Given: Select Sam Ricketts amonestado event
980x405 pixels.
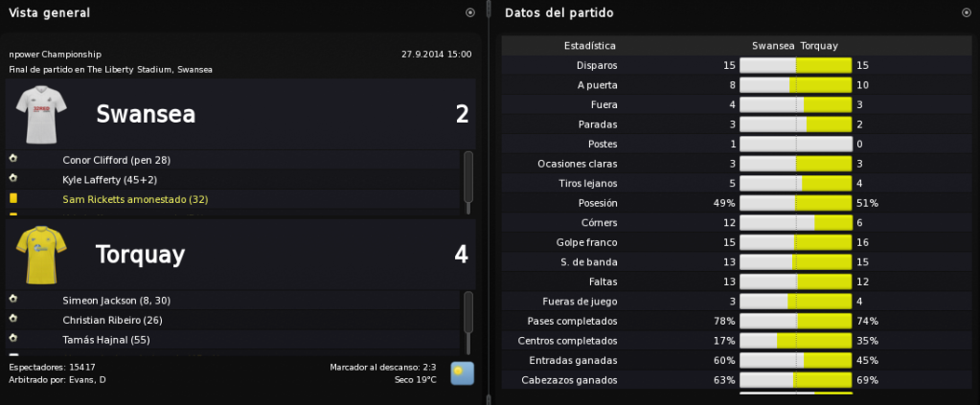Looking at the screenshot, I should pyautogui.click(x=233, y=199).
